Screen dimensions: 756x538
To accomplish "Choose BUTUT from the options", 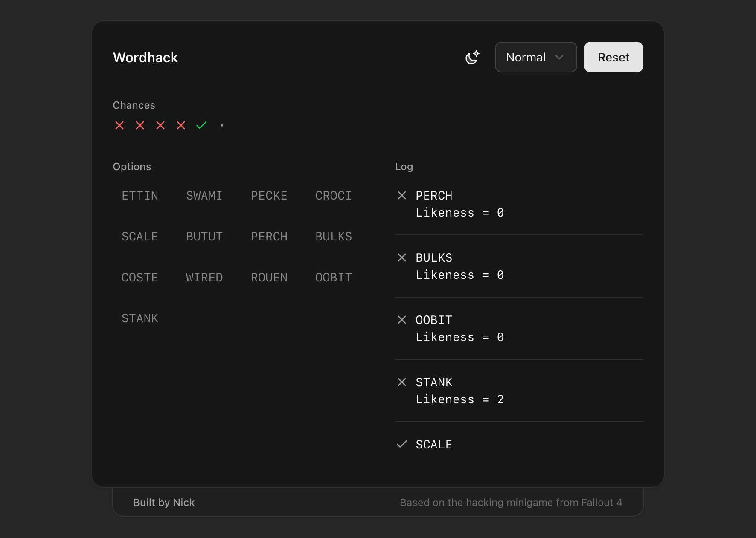I will click(x=204, y=237).
